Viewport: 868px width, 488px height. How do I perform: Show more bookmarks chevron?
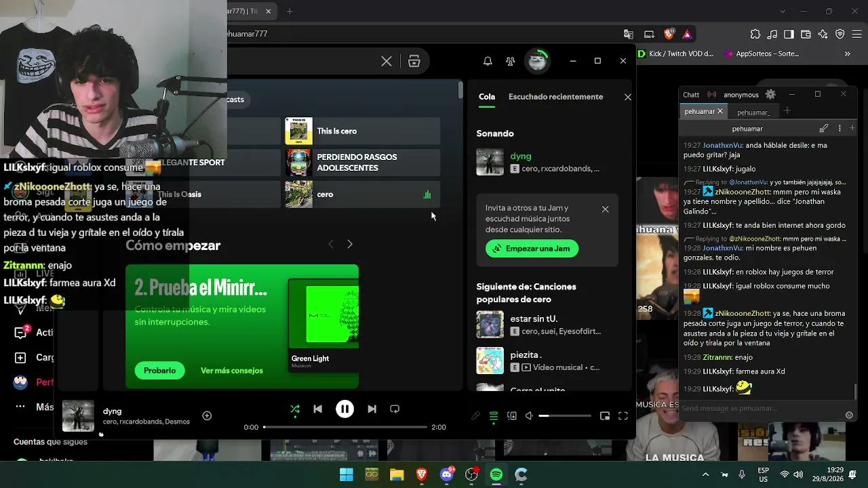click(847, 54)
